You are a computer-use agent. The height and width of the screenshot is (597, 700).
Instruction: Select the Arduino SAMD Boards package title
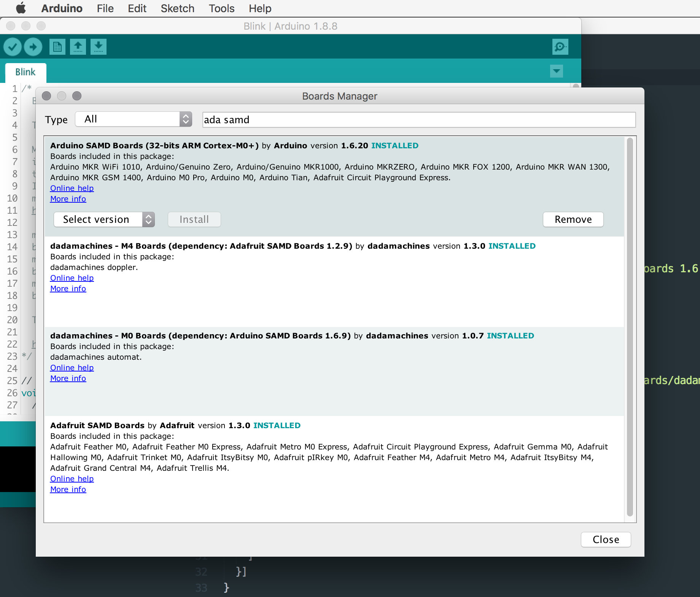(154, 146)
